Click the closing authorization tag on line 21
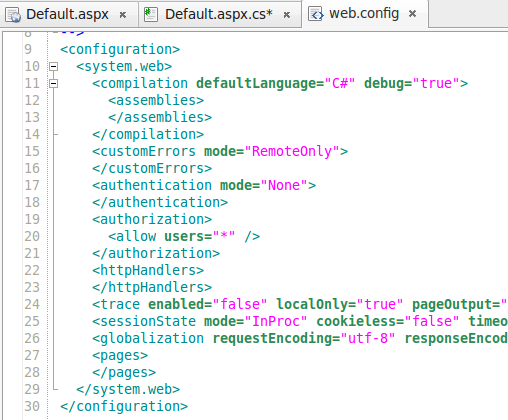This screenshot has height=420, width=508. click(156, 253)
